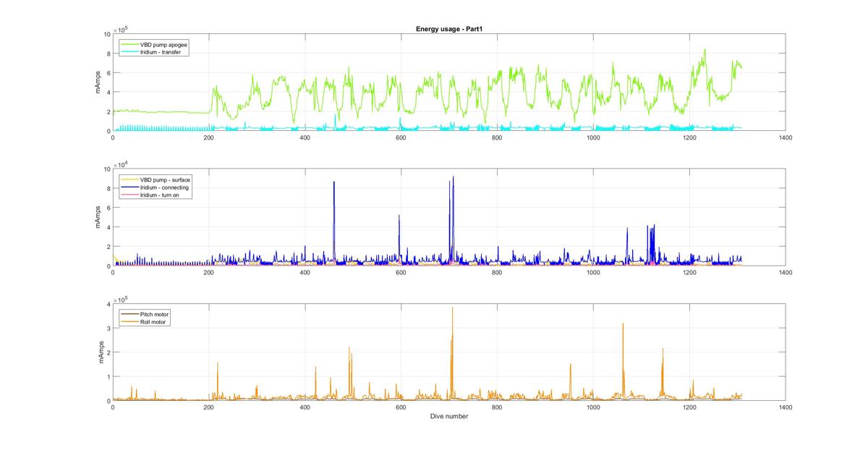The image size is (868, 450).
Task: Select the 'Iridium - turn on' legend entry
Action: tap(161, 195)
